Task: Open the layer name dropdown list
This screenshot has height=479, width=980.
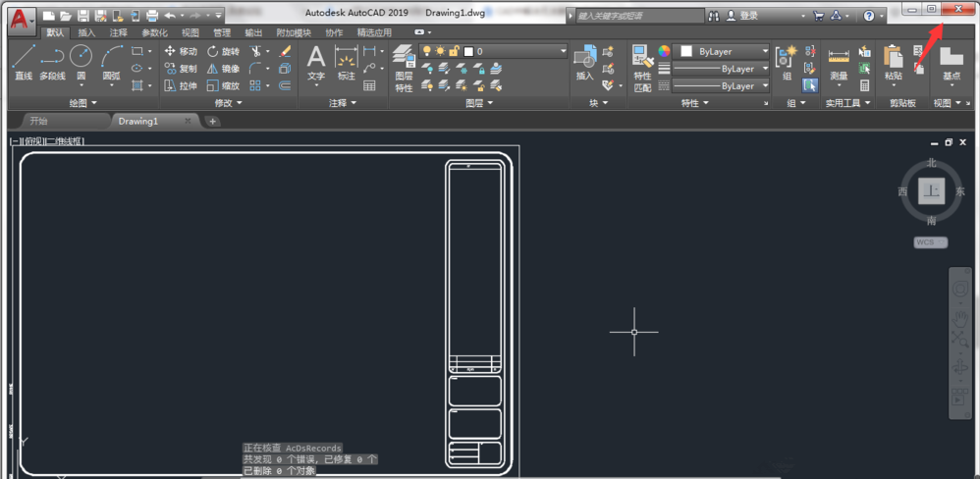Action: tap(563, 51)
